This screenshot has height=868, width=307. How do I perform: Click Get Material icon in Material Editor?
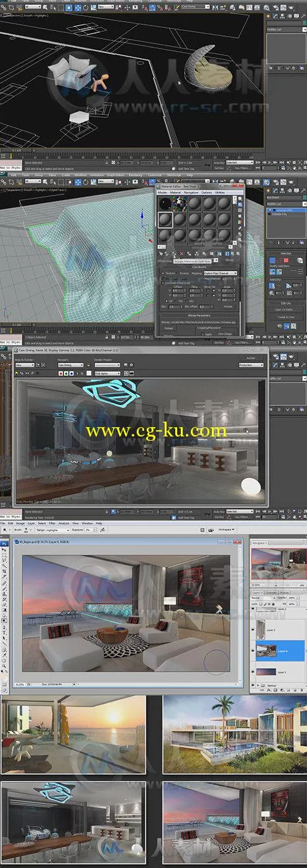point(160,253)
